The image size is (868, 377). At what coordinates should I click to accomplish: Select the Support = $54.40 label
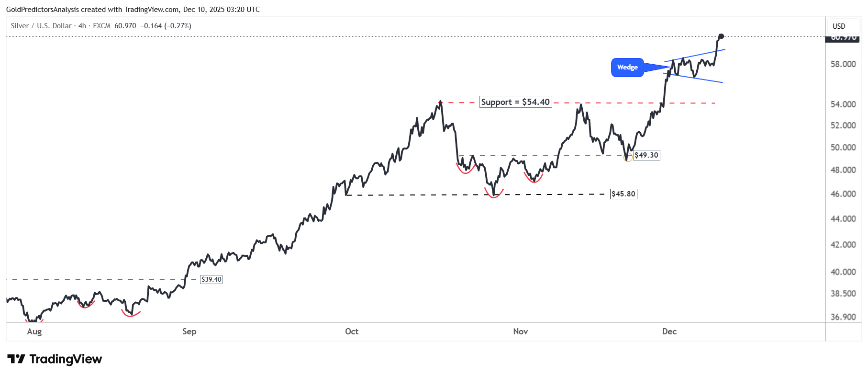coord(515,102)
